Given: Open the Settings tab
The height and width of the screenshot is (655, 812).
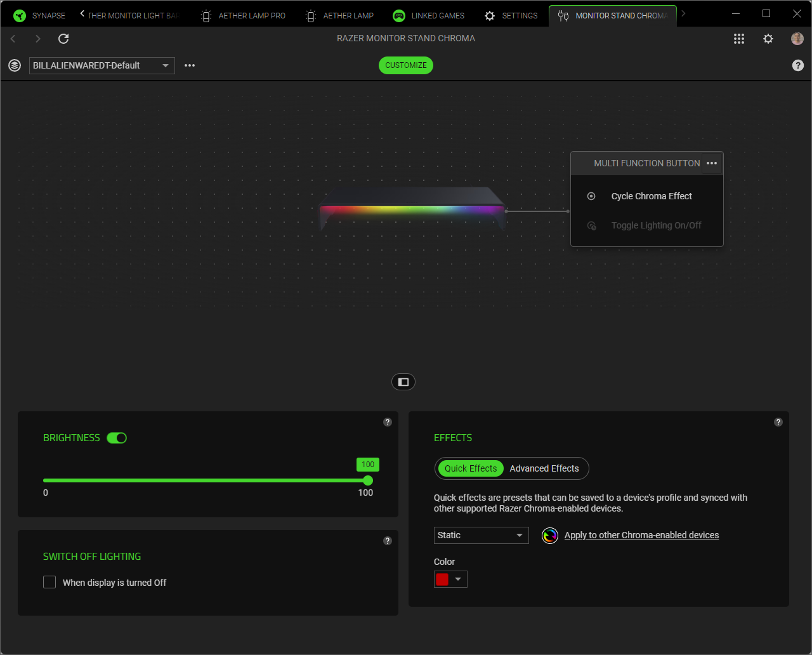Looking at the screenshot, I should coord(511,15).
